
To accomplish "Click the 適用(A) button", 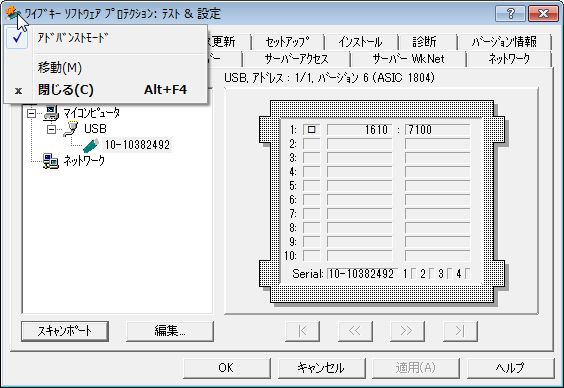I will click(416, 368).
